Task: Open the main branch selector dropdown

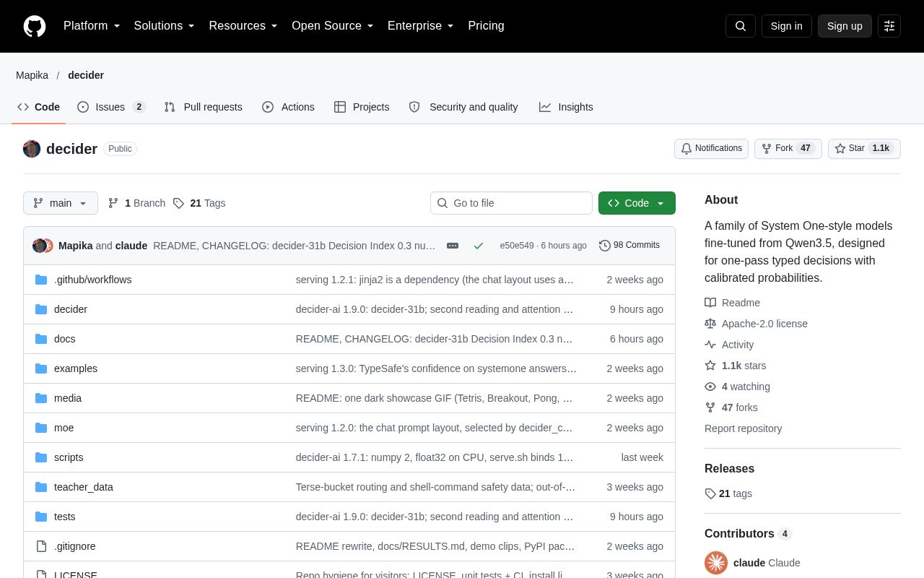Action: (x=61, y=203)
